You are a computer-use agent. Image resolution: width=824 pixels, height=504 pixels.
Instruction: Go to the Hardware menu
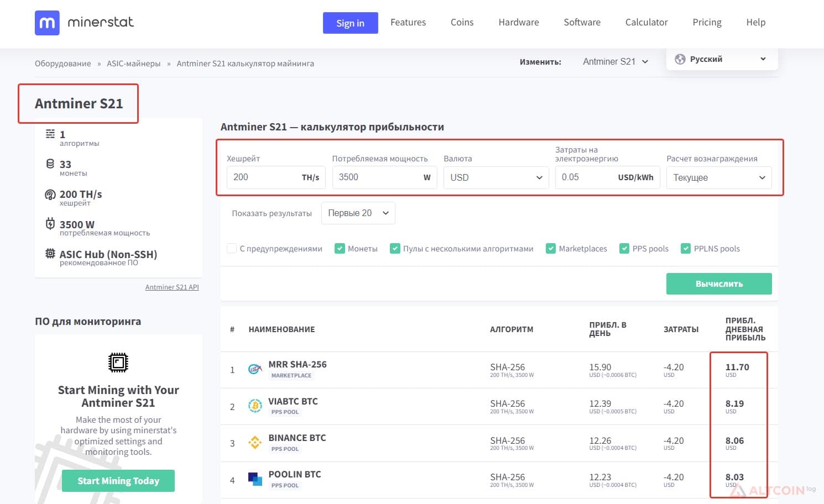pos(519,23)
